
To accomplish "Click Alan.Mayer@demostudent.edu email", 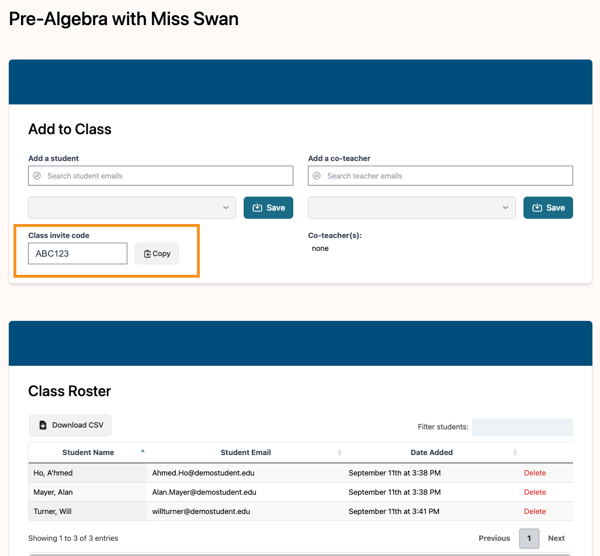I will [x=204, y=492].
